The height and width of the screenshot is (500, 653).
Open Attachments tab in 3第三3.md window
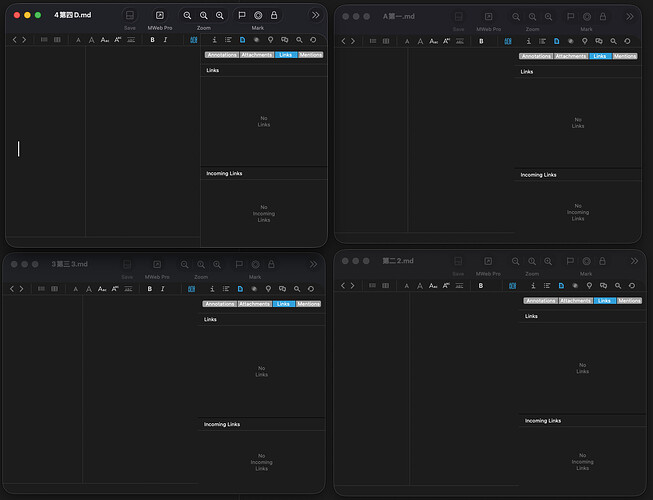(256, 304)
